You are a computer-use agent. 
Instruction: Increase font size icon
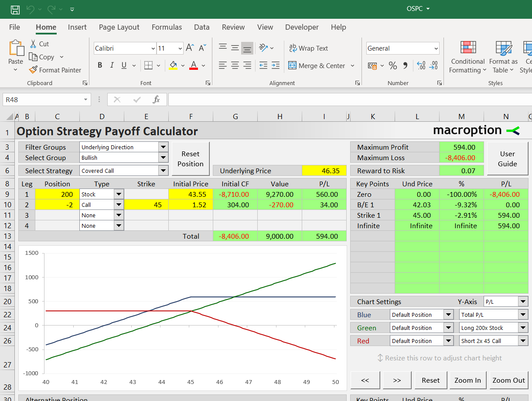click(190, 48)
